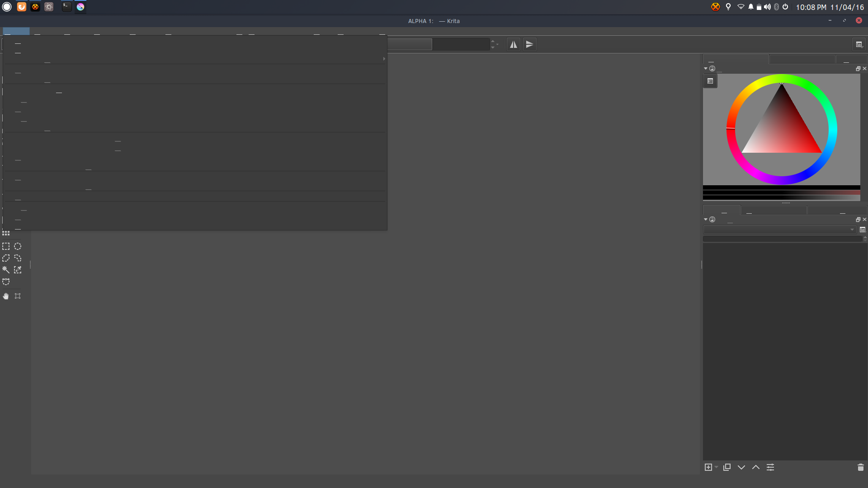
Task: Click the dark toolbar spin box field
Action: tap(461, 44)
